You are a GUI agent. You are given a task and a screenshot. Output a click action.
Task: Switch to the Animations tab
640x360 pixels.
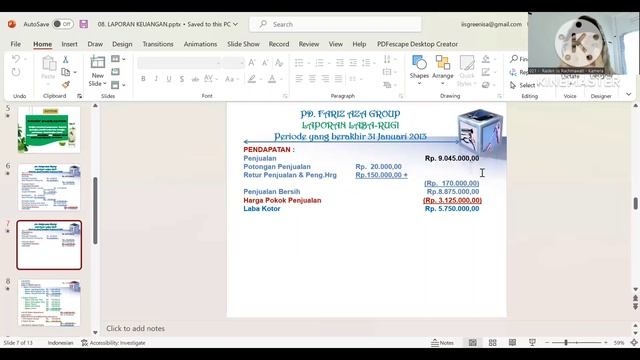click(x=200, y=44)
